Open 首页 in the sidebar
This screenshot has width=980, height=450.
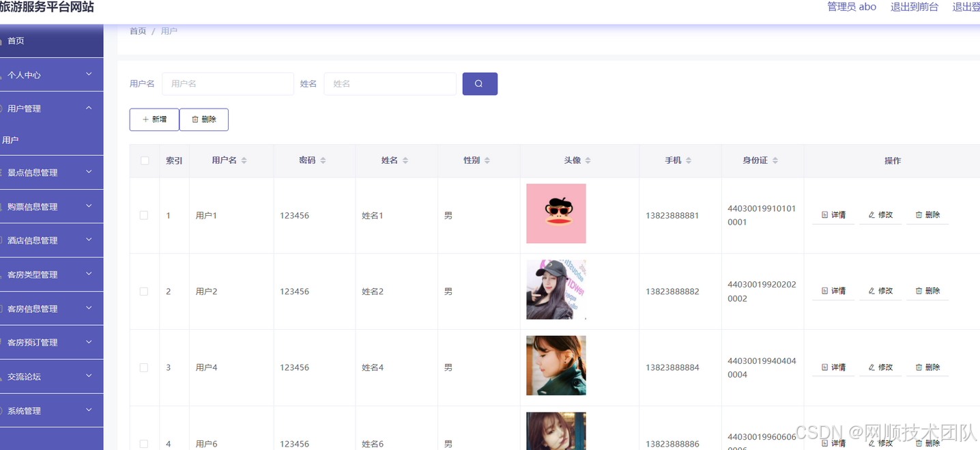coord(51,41)
